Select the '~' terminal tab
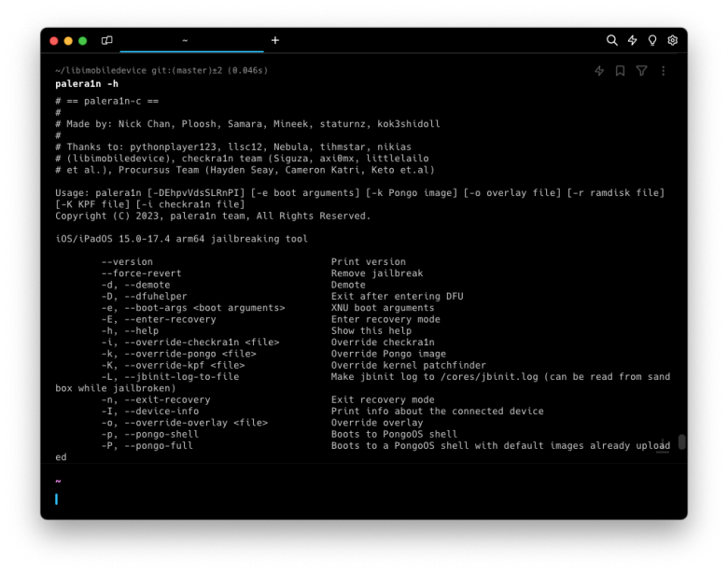This screenshot has height=573, width=728. [x=191, y=40]
